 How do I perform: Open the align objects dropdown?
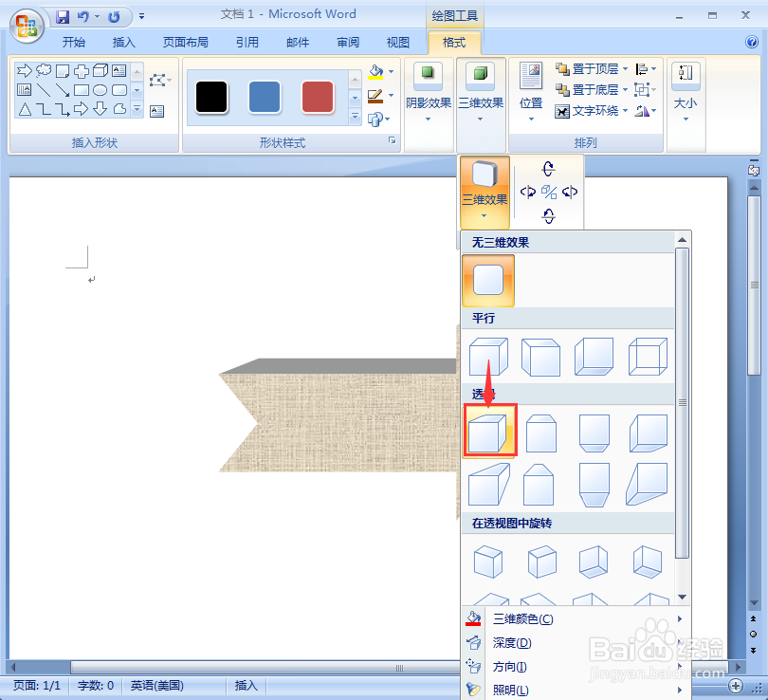[646, 69]
